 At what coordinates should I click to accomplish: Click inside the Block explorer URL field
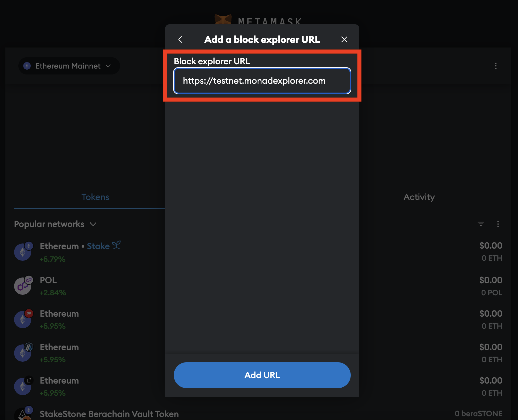(x=262, y=81)
